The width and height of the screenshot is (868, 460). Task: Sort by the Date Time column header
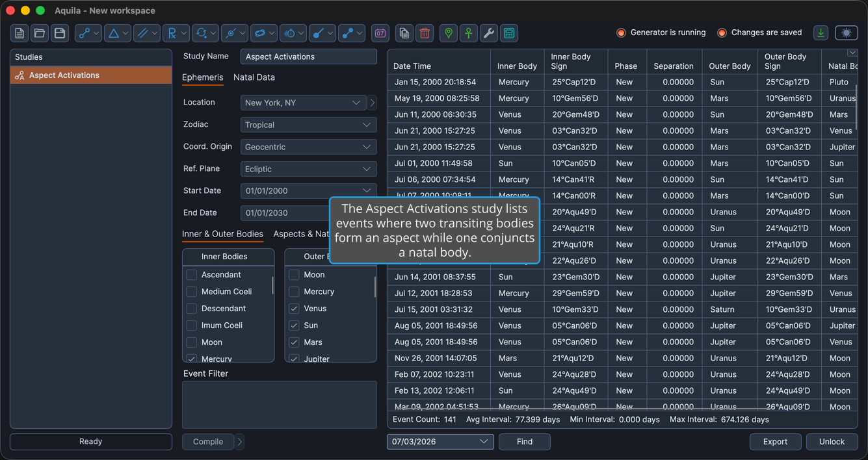[x=439, y=62]
